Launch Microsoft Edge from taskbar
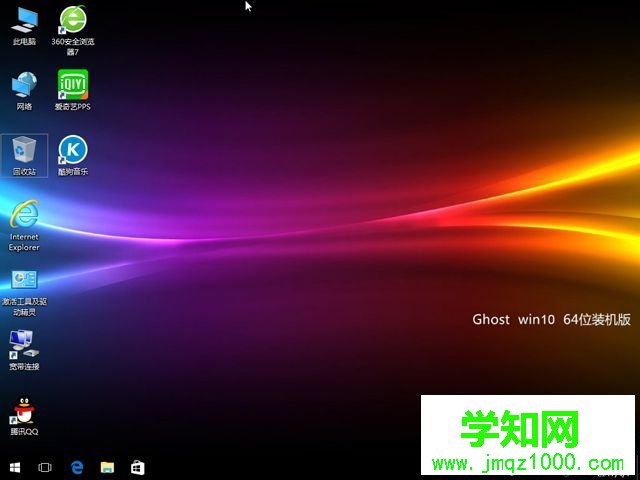The width and height of the screenshot is (640, 480). [77, 467]
